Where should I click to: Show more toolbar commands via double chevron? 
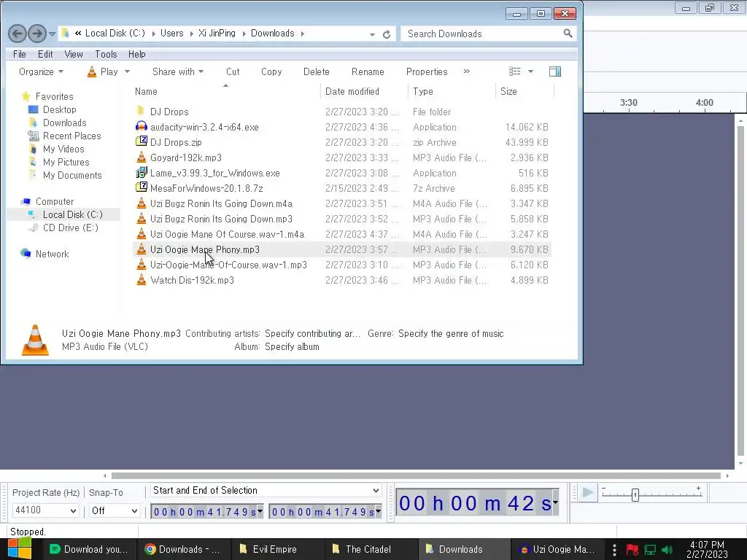click(x=467, y=71)
